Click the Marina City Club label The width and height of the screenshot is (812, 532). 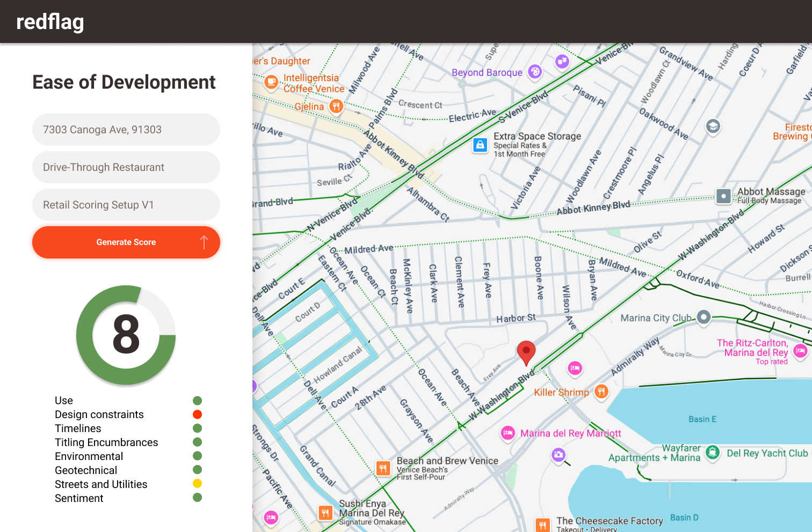pos(656,318)
